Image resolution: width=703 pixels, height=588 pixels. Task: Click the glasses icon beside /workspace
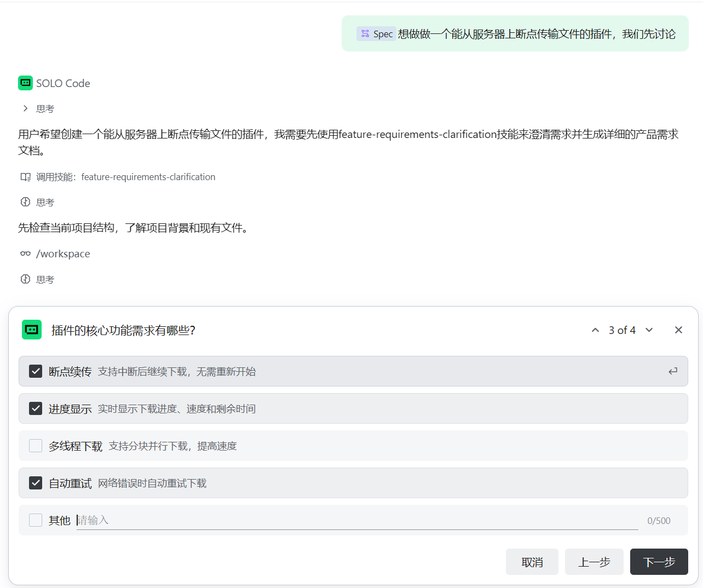[x=25, y=253]
